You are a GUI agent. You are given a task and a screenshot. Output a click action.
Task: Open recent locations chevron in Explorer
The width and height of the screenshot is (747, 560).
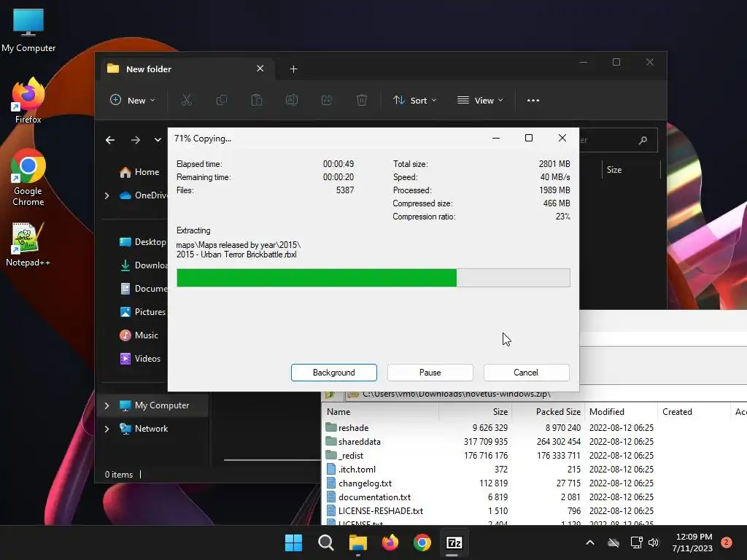coord(158,140)
